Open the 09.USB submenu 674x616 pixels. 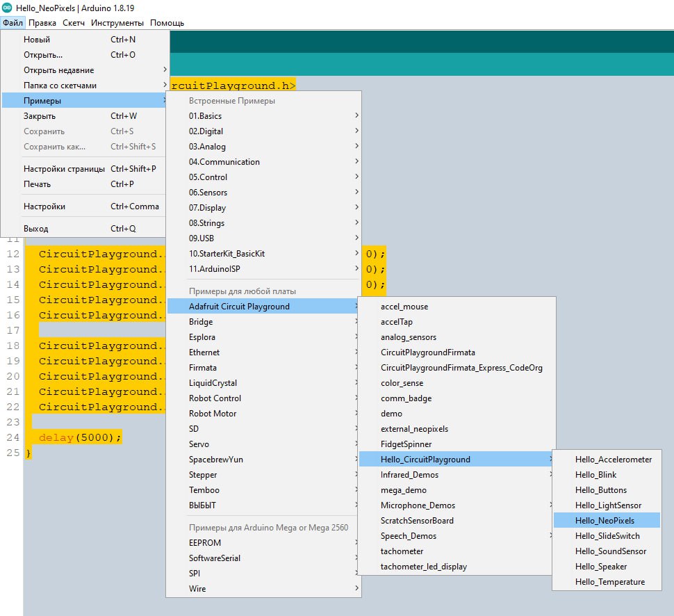coord(263,238)
